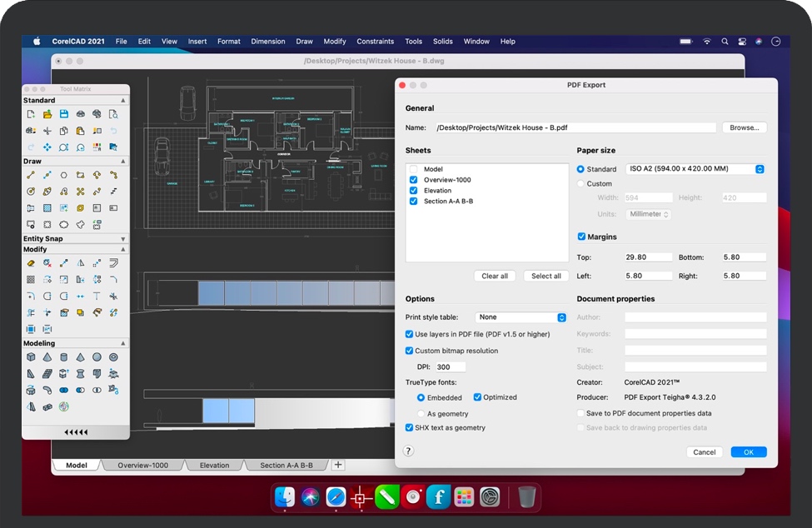Click the Browse... button
Viewport: 812px width, 528px height.
(744, 127)
